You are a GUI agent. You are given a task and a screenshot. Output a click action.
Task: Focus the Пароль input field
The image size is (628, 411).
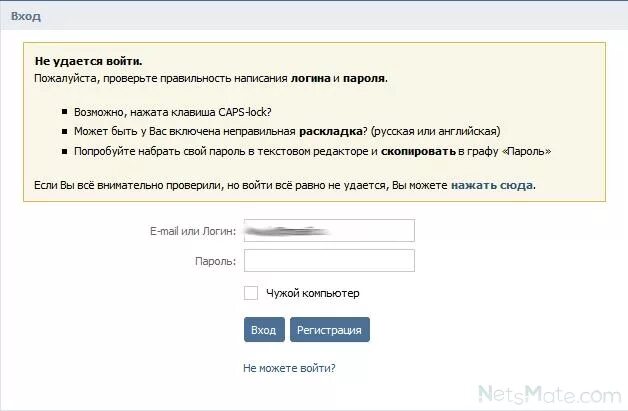pos(329,260)
